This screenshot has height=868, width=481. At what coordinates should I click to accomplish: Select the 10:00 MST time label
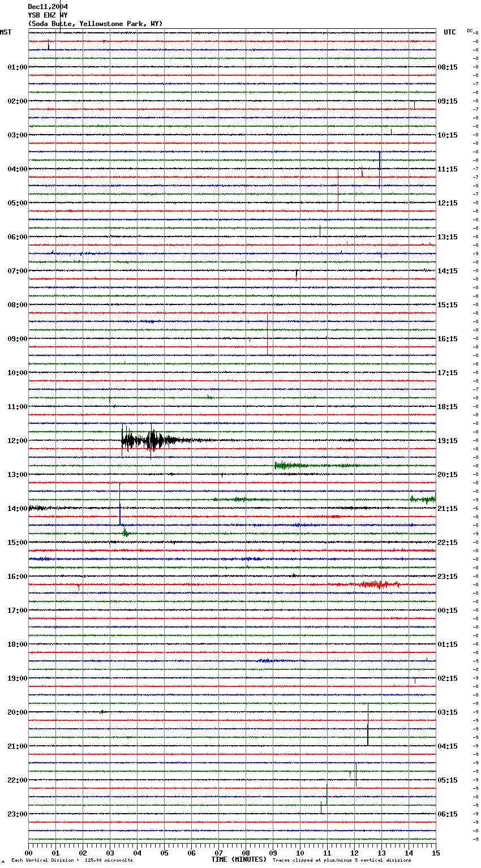click(x=18, y=373)
